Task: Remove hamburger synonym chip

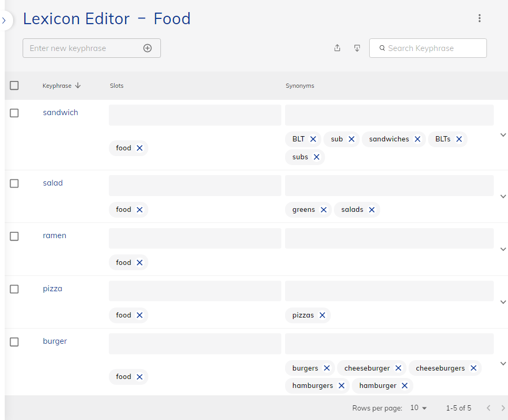Action: click(x=404, y=385)
